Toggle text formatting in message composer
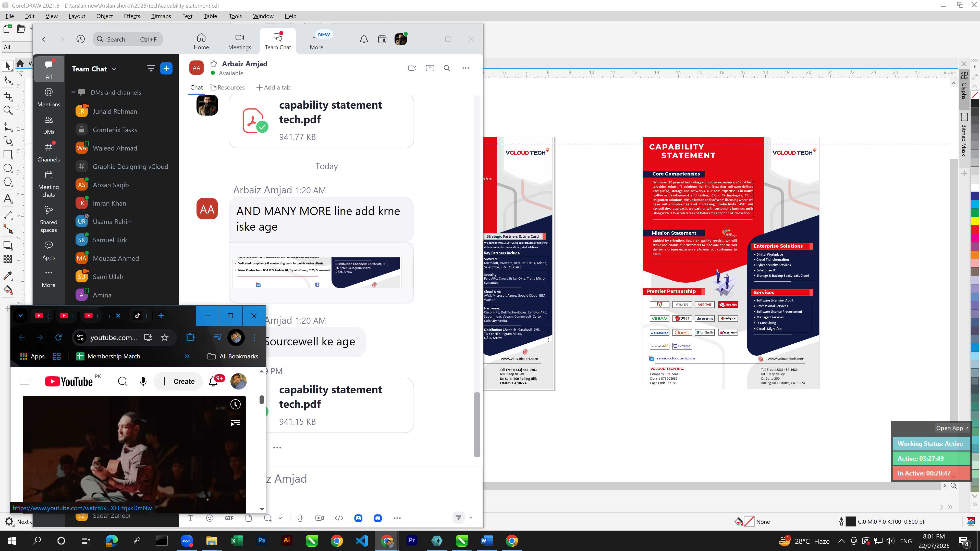The image size is (980, 551). pos(190,518)
